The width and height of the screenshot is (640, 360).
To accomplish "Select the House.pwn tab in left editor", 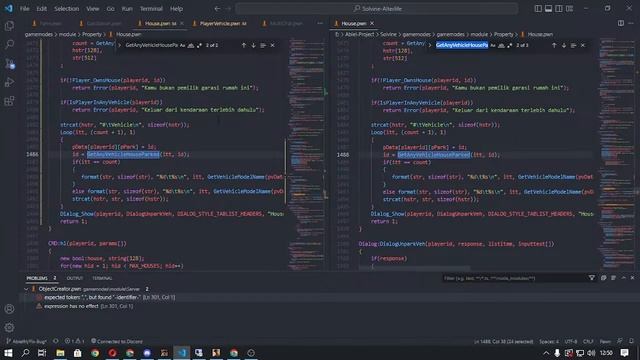I will (160, 23).
